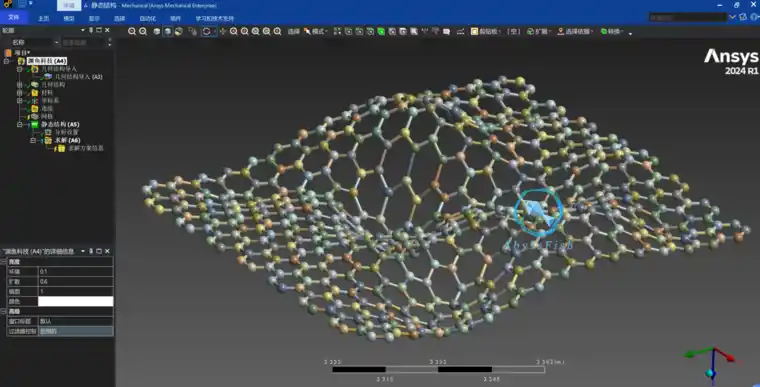The height and width of the screenshot is (387, 760).
Task: Close the details panel
Action: point(107,251)
